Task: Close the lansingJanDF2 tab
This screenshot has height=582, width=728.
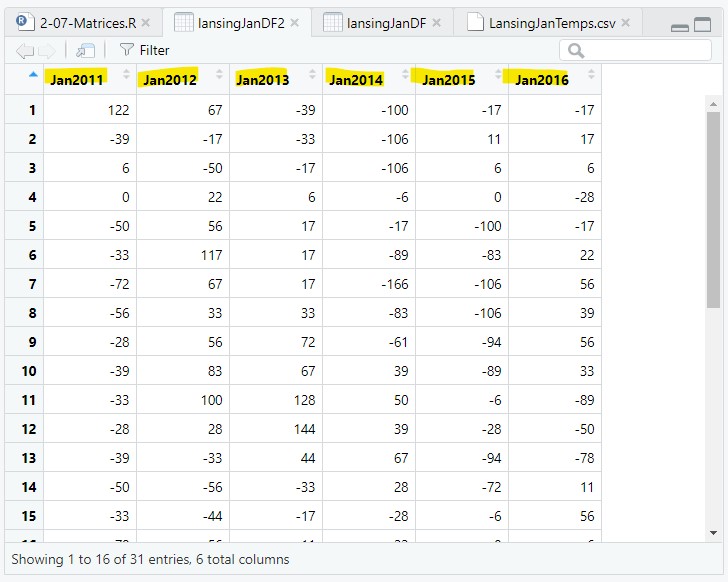Action: tap(295, 22)
